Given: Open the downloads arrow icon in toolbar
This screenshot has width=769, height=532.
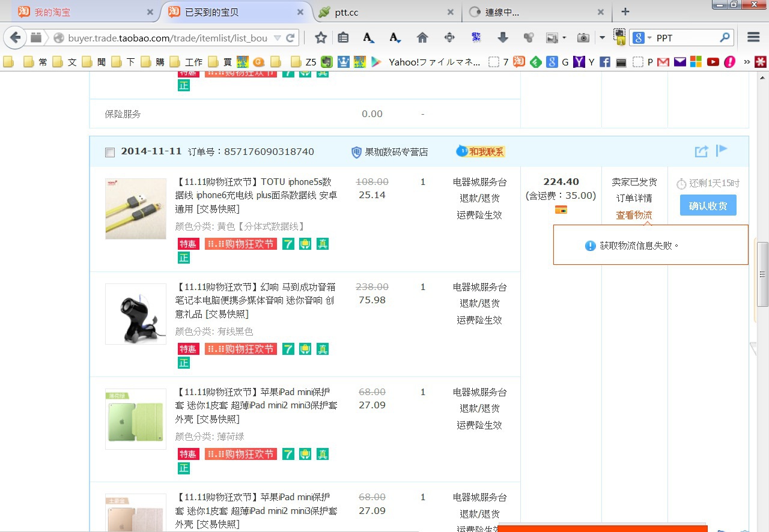Looking at the screenshot, I should 503,38.
